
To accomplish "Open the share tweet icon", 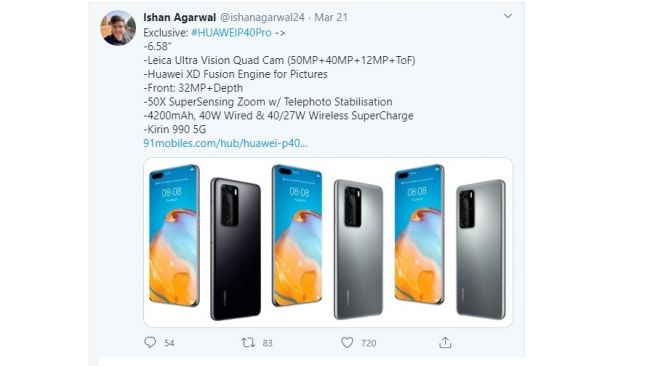I will (445, 342).
